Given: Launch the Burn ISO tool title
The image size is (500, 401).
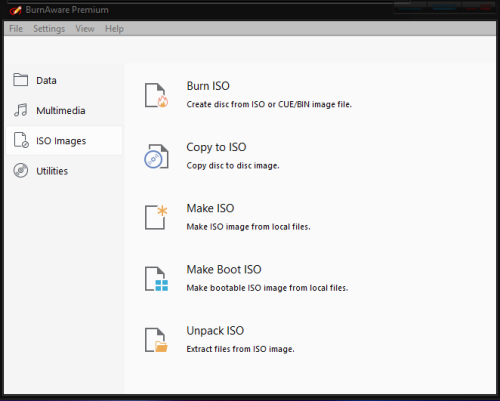Looking at the screenshot, I should point(208,86).
